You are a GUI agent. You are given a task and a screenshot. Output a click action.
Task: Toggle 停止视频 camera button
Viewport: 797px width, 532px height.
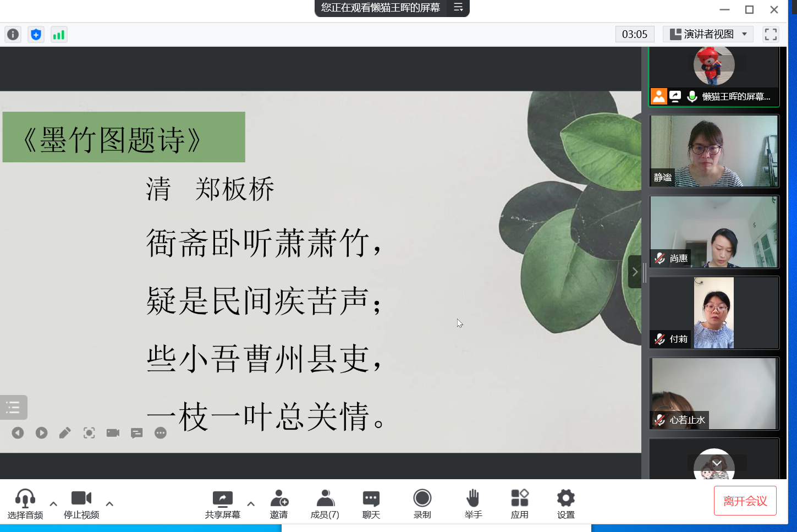[x=81, y=504]
